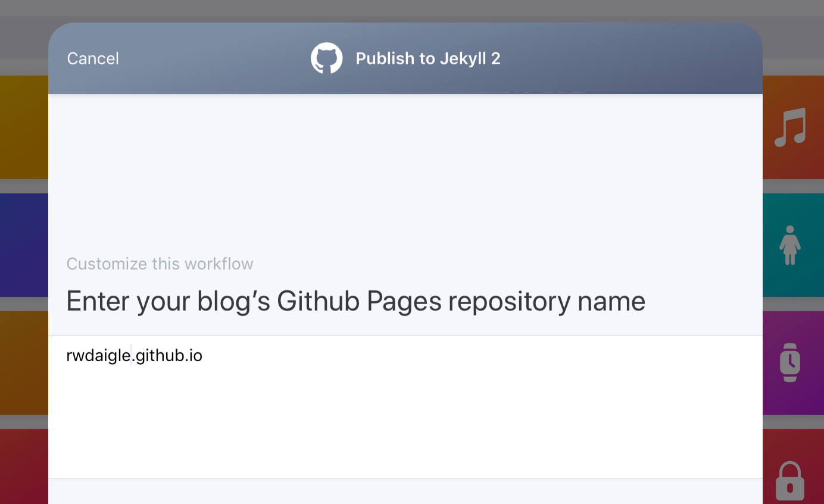Open the Apple Watch workflow icon
The width and height of the screenshot is (824, 504).
point(790,362)
